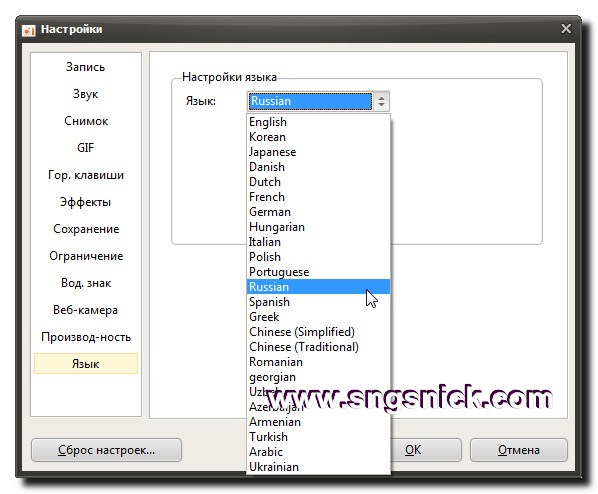This screenshot has height=494, width=598.
Task: Click the language combo box arrow
Action: (381, 101)
